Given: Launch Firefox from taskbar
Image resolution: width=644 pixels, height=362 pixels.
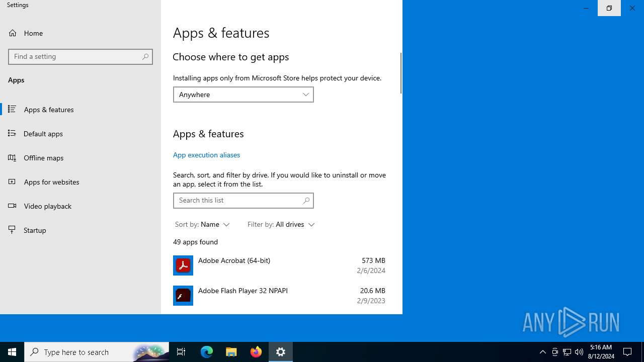Looking at the screenshot, I should (256, 352).
